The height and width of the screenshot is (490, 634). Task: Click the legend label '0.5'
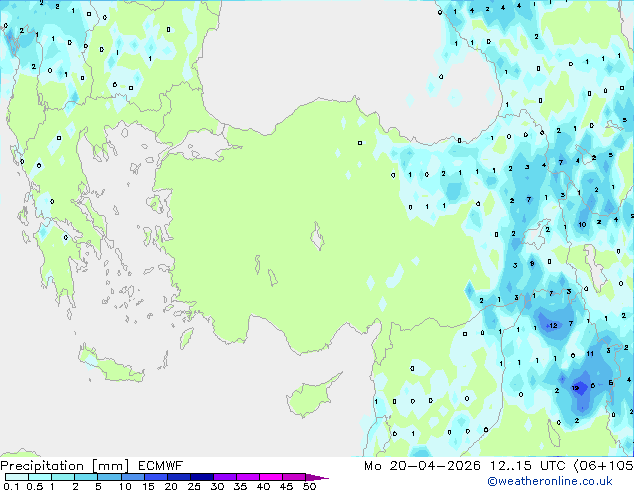(34, 486)
